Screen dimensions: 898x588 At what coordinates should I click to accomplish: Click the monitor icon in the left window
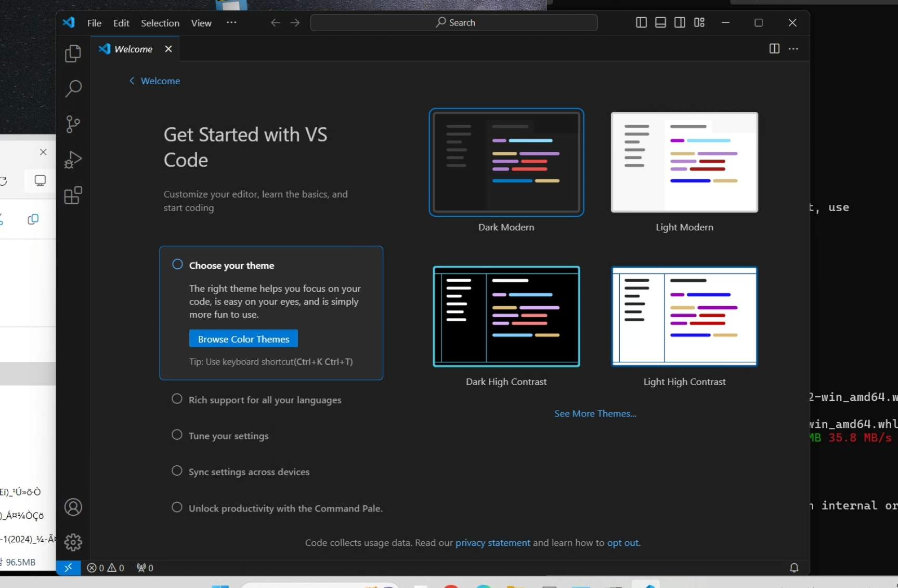point(40,180)
